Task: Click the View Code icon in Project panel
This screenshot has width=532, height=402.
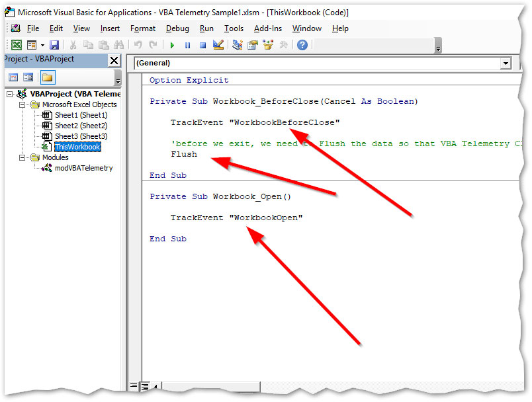Action: 13,78
